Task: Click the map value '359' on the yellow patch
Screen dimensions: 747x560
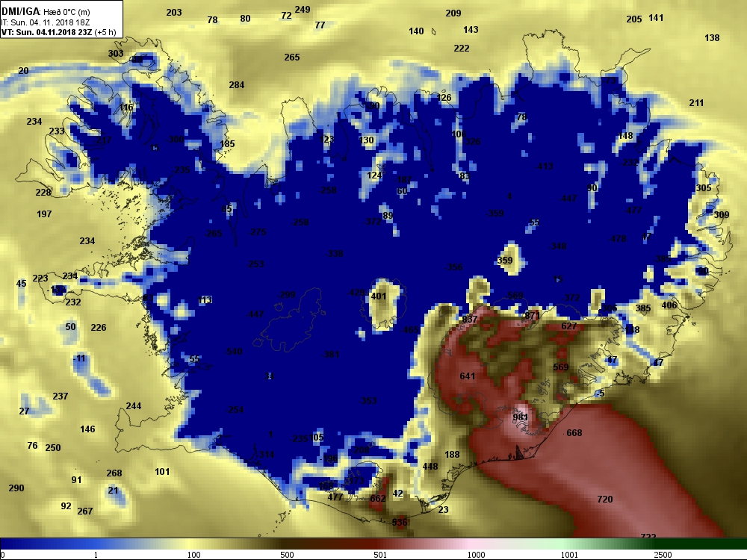Action: coord(504,261)
